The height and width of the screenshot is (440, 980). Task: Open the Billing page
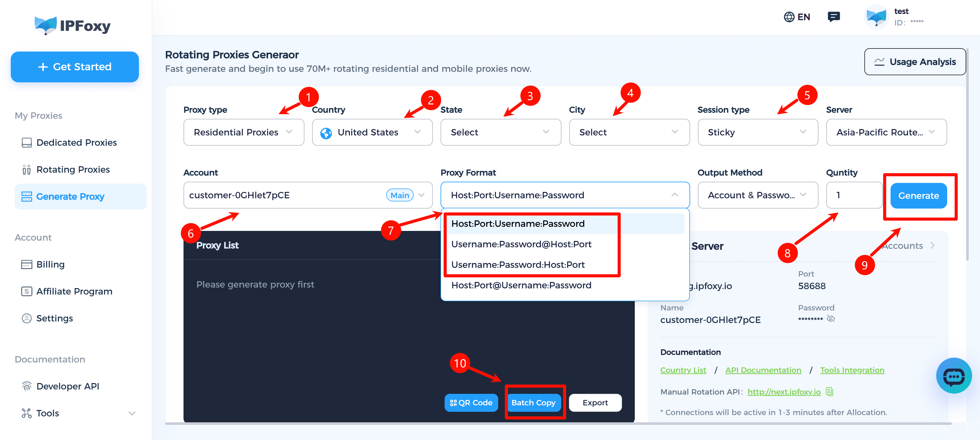[x=50, y=264]
